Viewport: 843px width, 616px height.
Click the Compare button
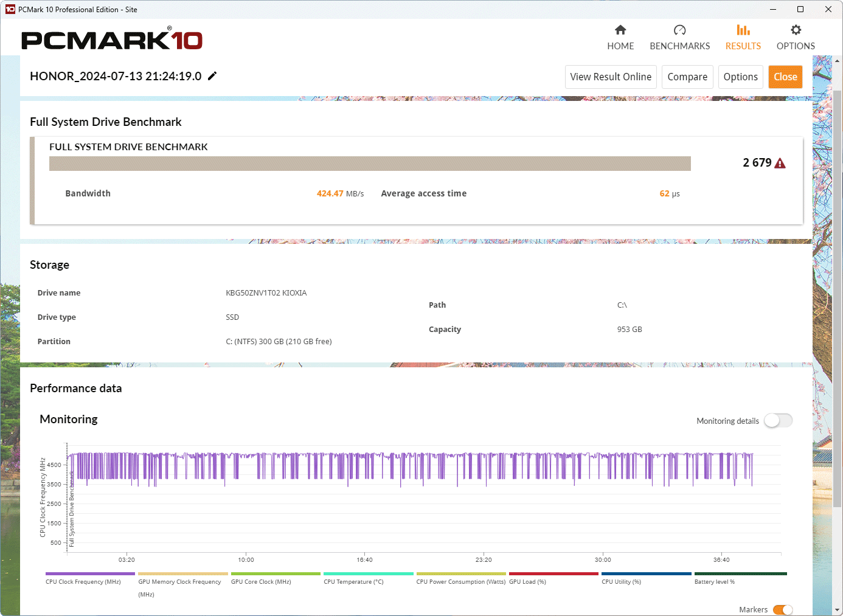coord(687,77)
